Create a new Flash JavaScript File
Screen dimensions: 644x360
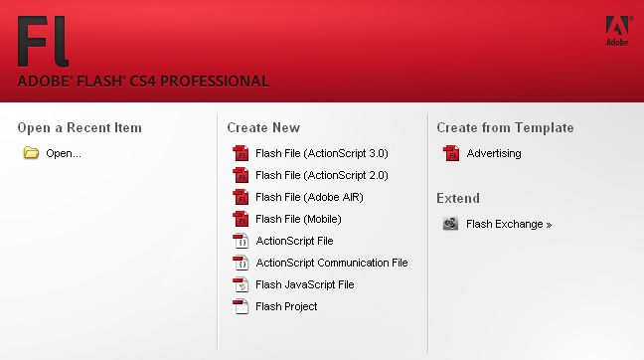pos(305,284)
